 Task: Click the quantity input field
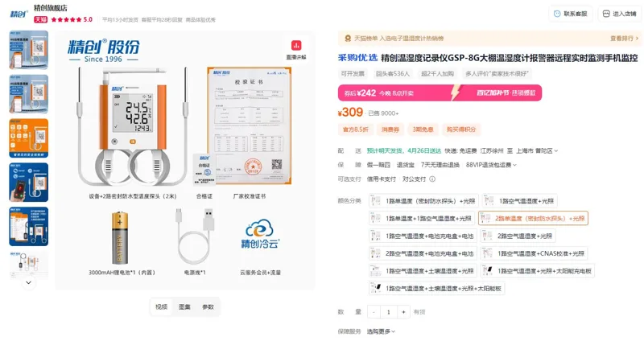389,312
